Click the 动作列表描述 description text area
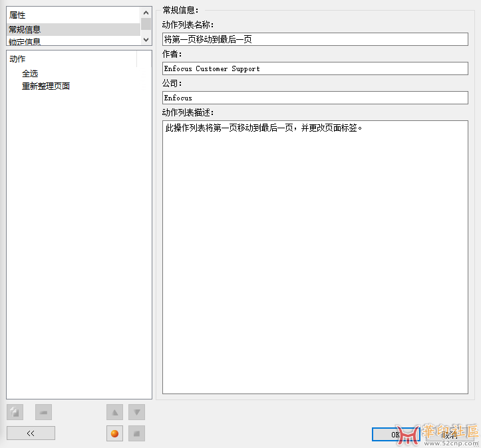This screenshot has height=448, width=481. point(315,257)
